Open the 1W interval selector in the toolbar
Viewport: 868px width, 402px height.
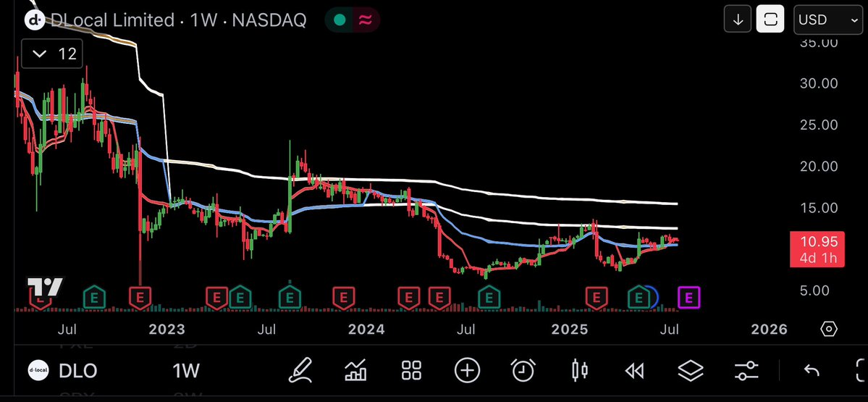[x=185, y=370]
